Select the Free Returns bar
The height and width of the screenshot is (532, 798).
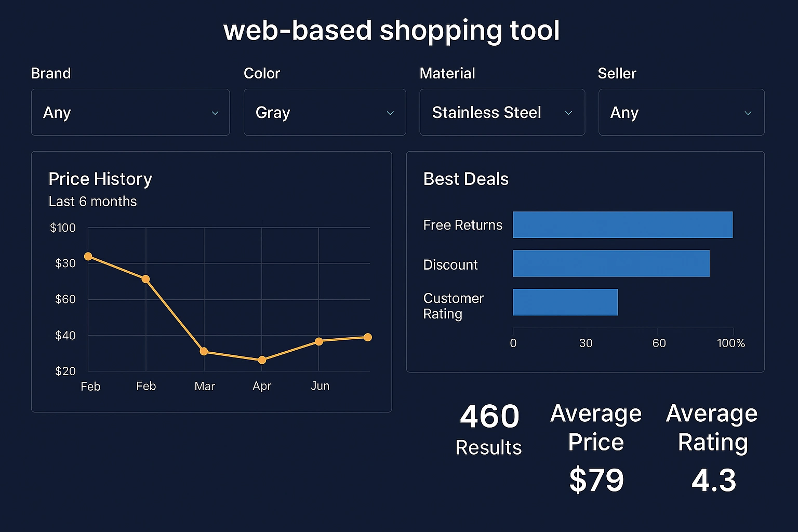pyautogui.click(x=622, y=224)
